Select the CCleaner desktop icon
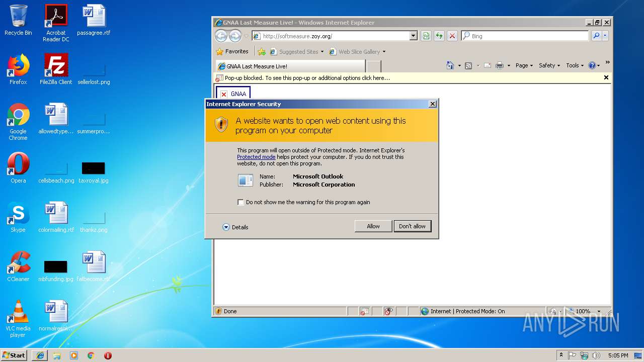The height and width of the screenshot is (362, 644). pos(18,266)
